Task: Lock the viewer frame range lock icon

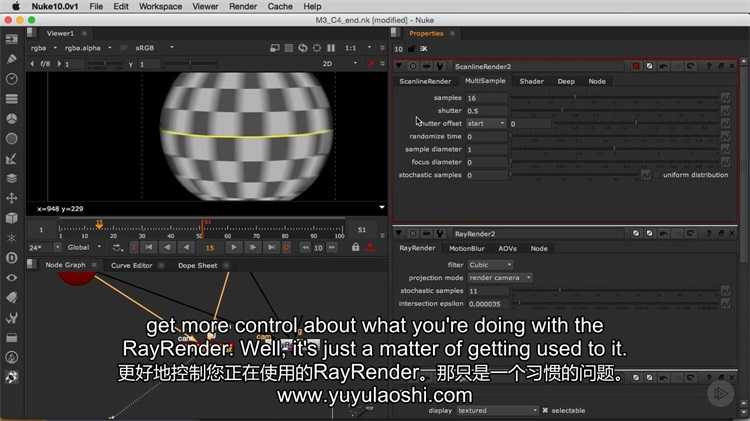Action: pos(355,247)
